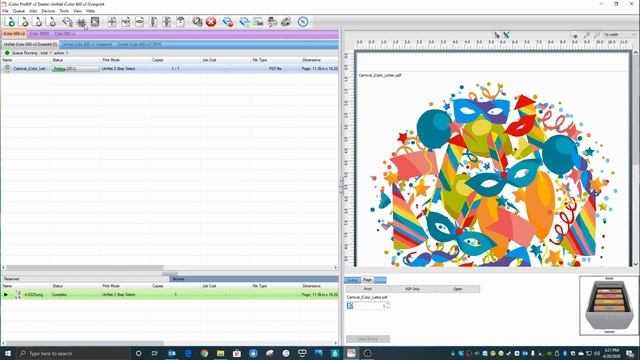640x360 pixels.
Task: Click the help question-mark toolbar icon
Action: tap(198, 22)
